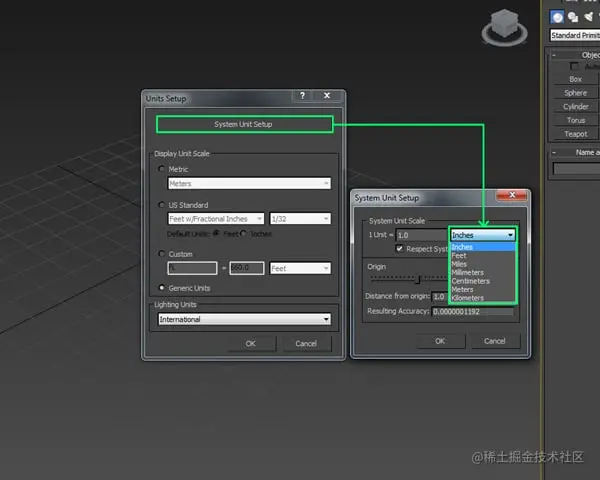Click the Teapot primitive button
This screenshot has width=600, height=480.
click(x=576, y=134)
